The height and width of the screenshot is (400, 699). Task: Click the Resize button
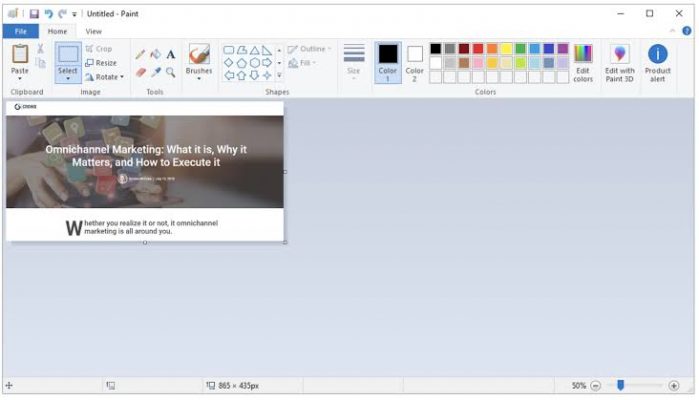101,63
